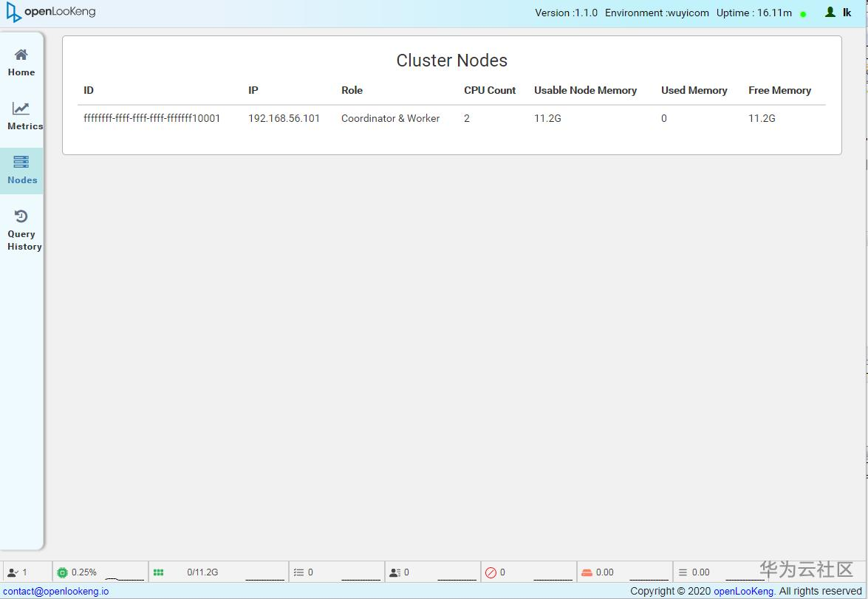Click the openLooKeng logo at top left
Image resolution: width=868 pixels, height=599 pixels.
tap(51, 12)
